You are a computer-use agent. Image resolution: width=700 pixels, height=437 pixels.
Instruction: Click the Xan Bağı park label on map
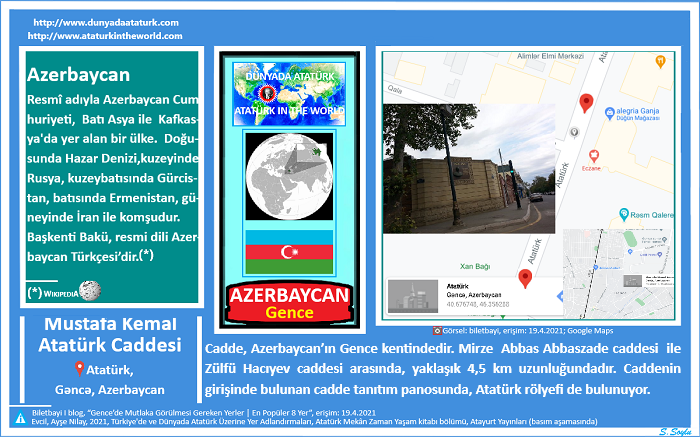(x=475, y=266)
